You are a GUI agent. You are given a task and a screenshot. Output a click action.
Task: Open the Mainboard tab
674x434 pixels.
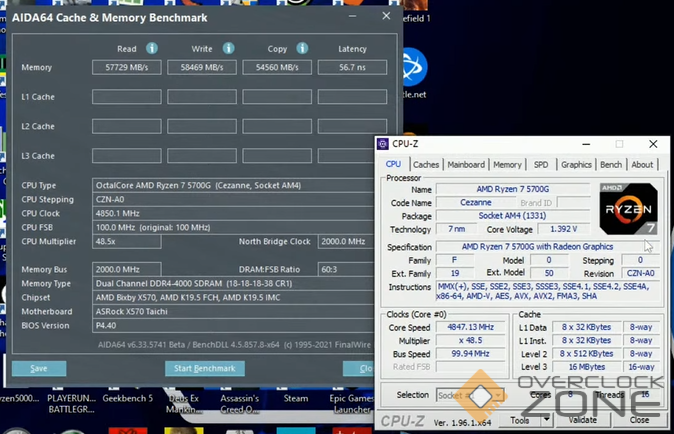click(x=466, y=165)
